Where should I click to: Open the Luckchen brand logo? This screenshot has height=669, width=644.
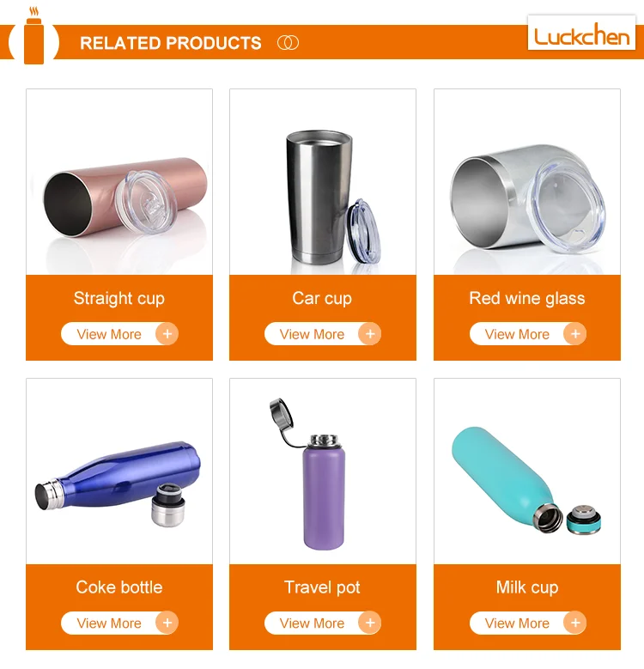click(581, 33)
